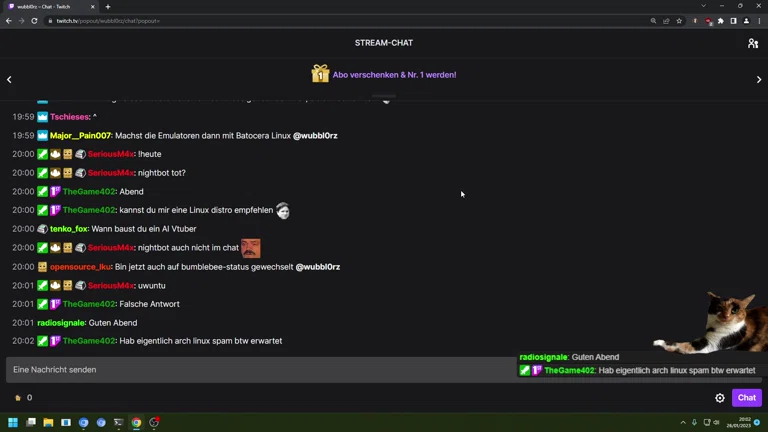This screenshot has height=432, width=768.
Task: Reload the Twitch chat page
Action: (x=34, y=21)
